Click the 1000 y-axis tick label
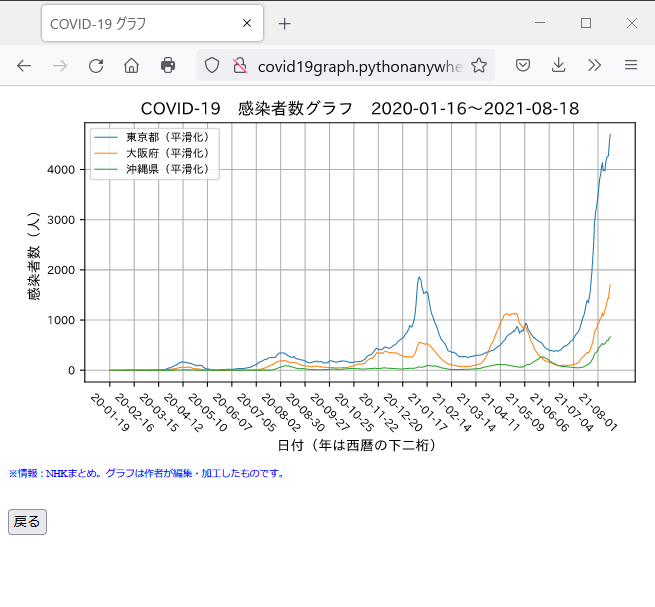Viewport: 655px width, 607px height. (61, 320)
